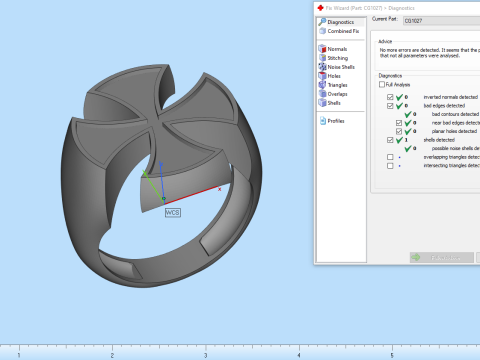Image resolution: width=480 pixels, height=360 pixels.
Task: Uncheck inverted normals detected checkbox
Action: pos(390,97)
